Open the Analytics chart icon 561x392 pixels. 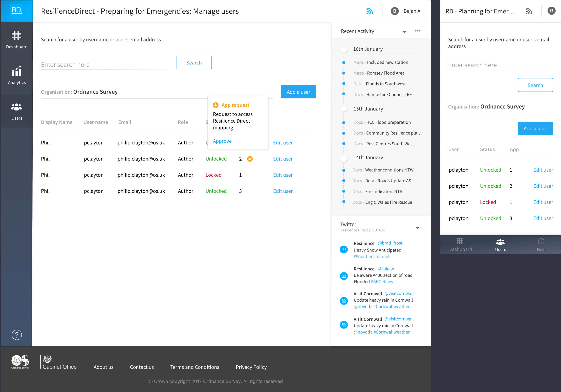[17, 71]
